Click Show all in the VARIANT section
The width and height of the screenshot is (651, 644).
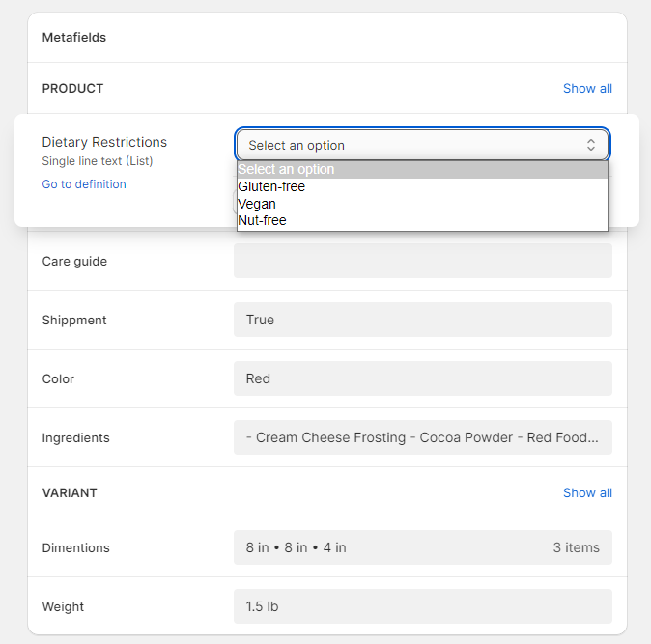tap(587, 493)
